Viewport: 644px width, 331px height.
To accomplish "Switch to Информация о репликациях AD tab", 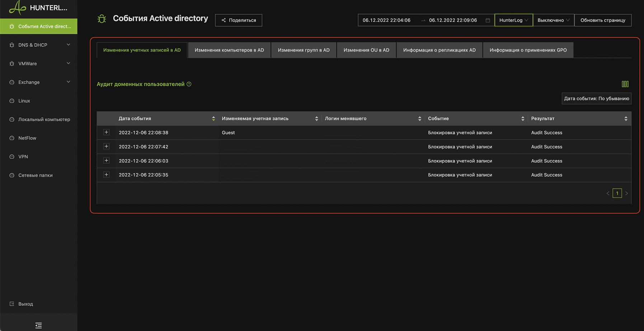I will pos(439,50).
